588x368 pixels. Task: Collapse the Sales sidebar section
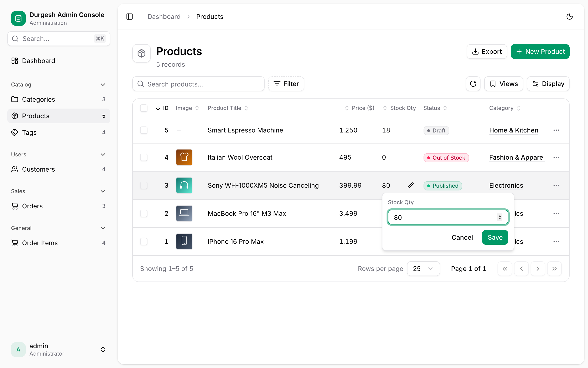(59, 191)
